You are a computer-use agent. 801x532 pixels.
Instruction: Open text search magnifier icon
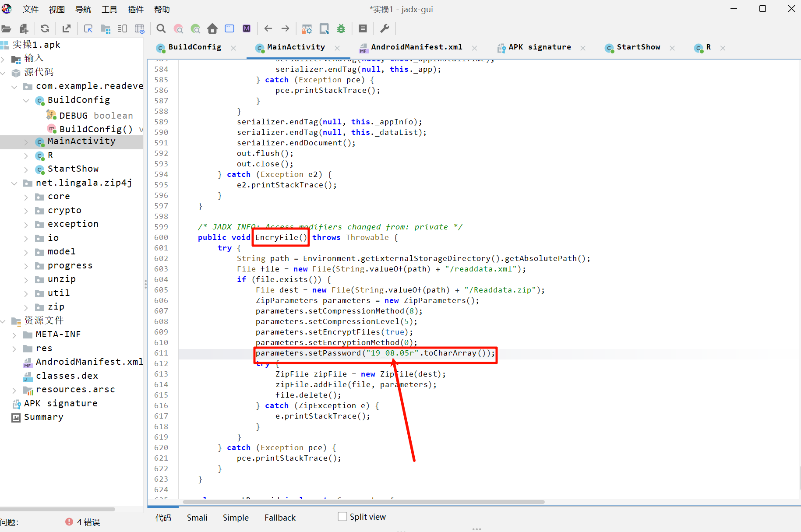(161, 29)
